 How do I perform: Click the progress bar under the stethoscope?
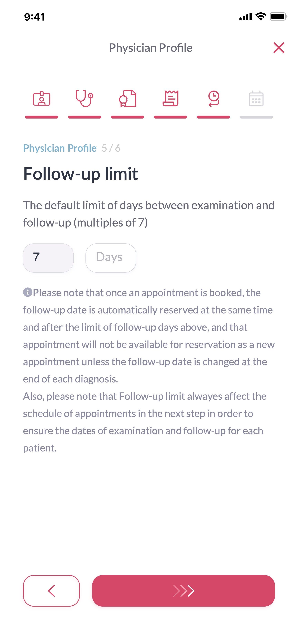tap(84, 117)
